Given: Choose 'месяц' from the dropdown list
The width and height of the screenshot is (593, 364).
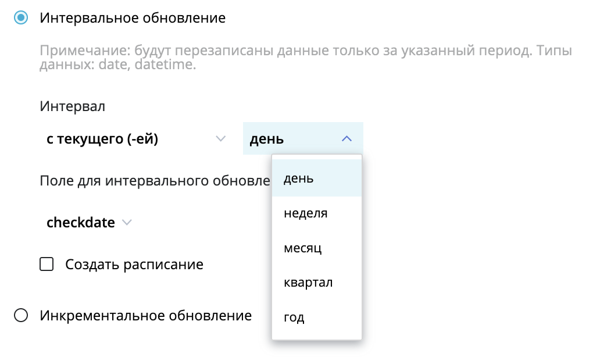Looking at the screenshot, I should pos(317,248).
